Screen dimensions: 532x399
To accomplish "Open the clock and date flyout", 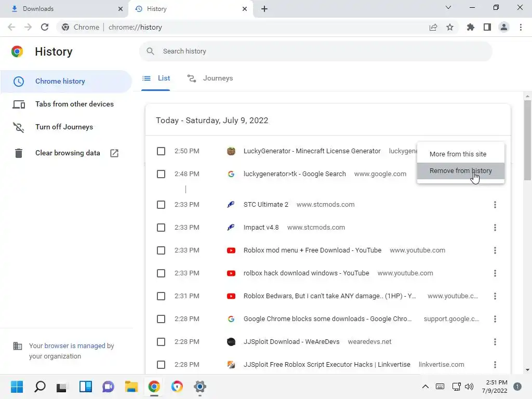I will (x=495, y=387).
